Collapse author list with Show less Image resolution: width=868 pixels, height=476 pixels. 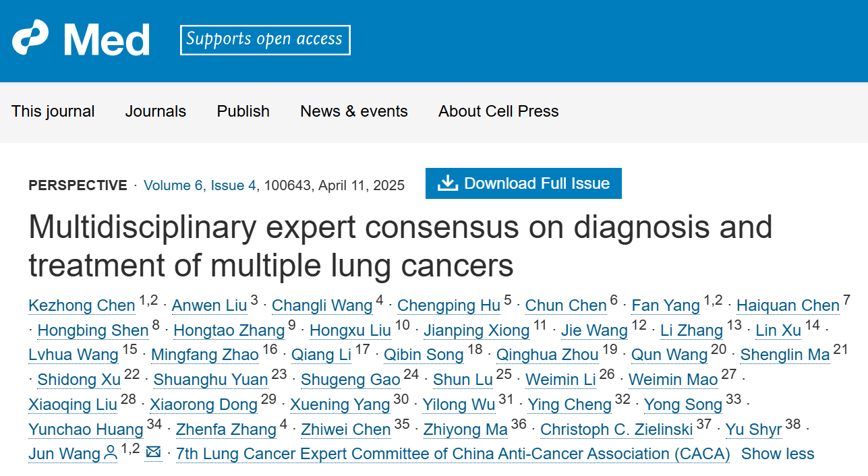point(777,454)
